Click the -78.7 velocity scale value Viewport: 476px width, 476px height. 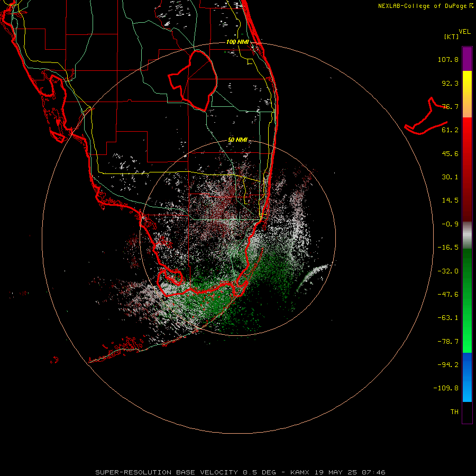click(x=448, y=342)
